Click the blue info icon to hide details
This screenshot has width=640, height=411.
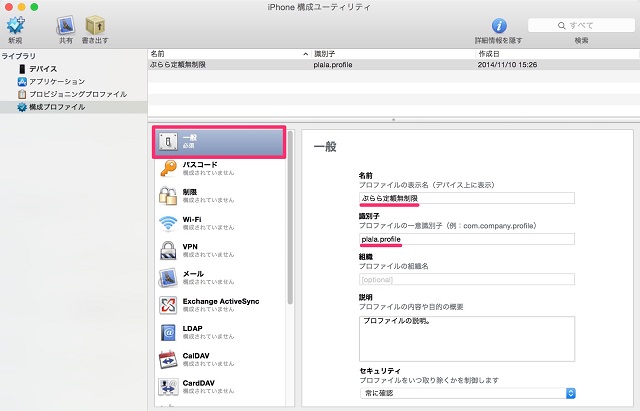point(499,26)
